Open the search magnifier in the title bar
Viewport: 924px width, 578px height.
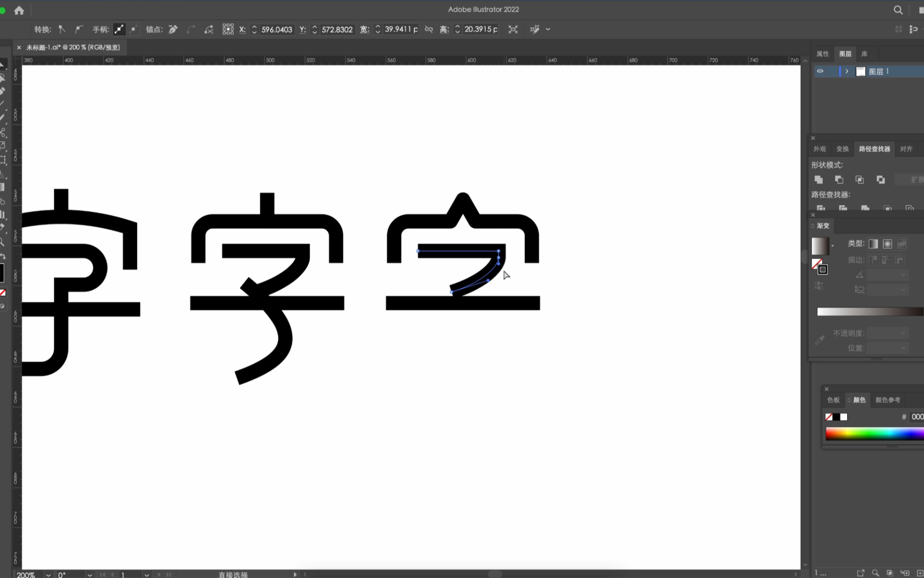(898, 10)
